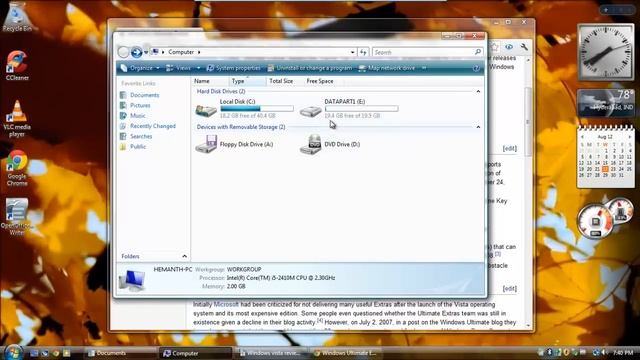Sort by the Name column header
Image resolution: width=640 pixels, height=360 pixels.
[209, 81]
